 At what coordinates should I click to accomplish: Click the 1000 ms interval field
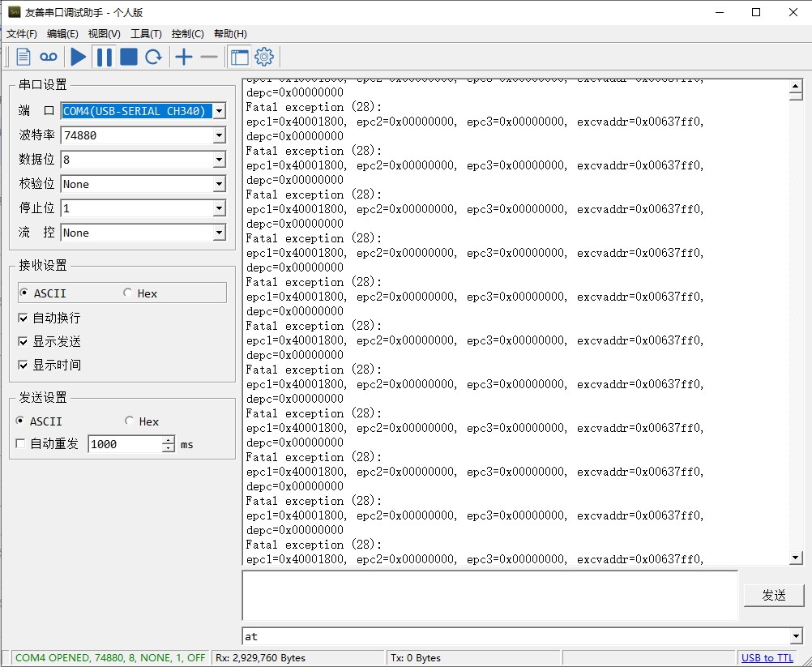coord(125,444)
